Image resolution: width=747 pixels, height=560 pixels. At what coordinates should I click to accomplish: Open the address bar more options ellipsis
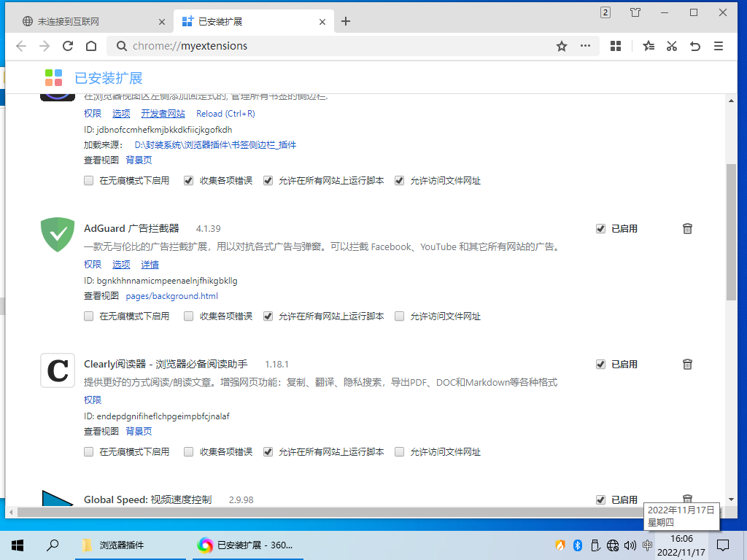coord(586,46)
